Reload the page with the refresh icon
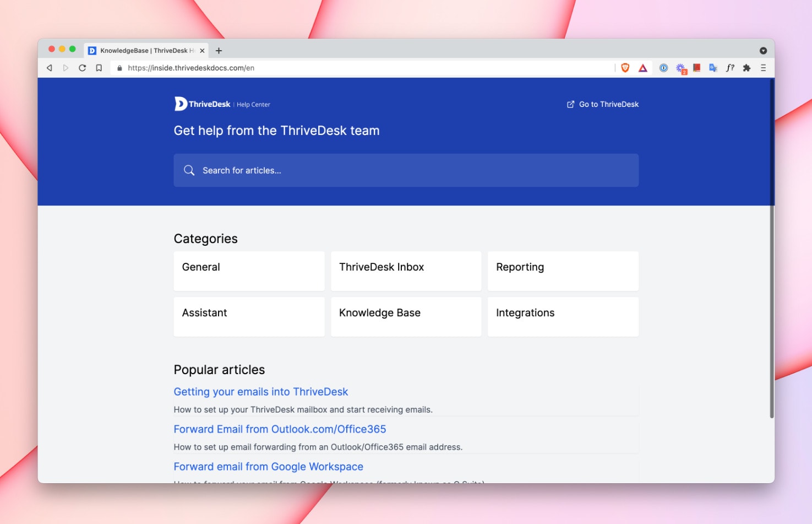812x524 pixels. pyautogui.click(x=82, y=68)
